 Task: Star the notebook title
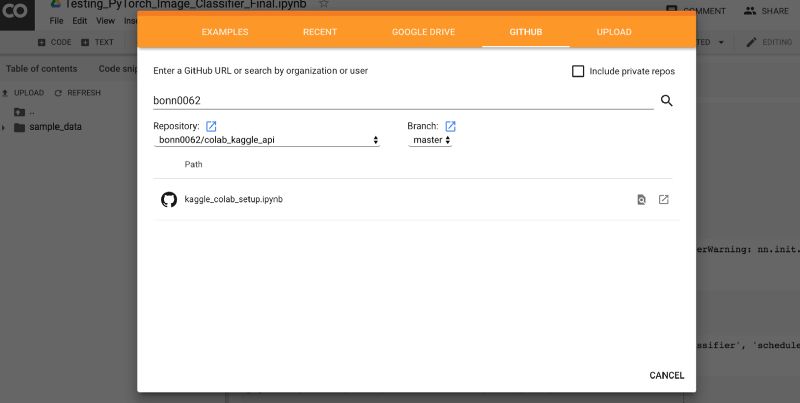(323, 4)
